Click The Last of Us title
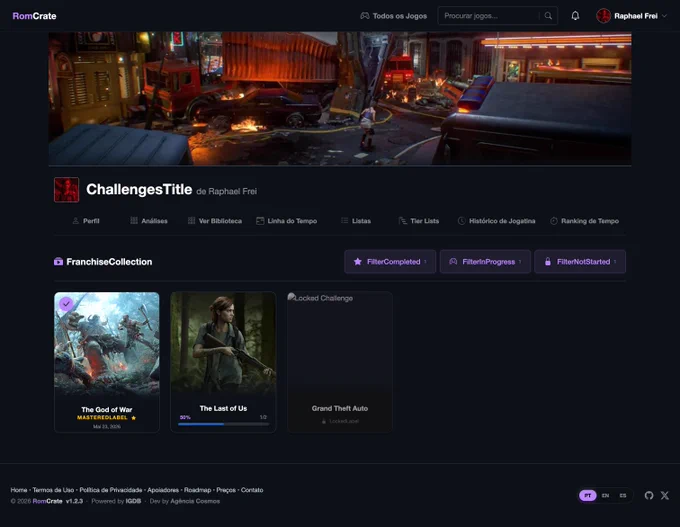The width and height of the screenshot is (680, 527). 223,408
